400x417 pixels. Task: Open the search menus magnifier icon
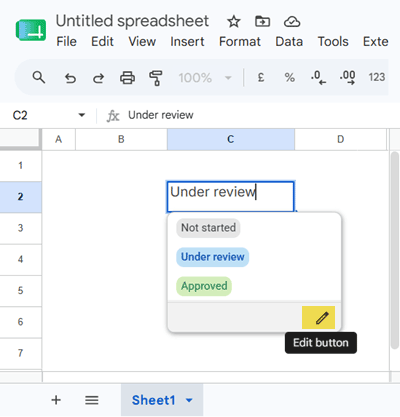pos(39,77)
